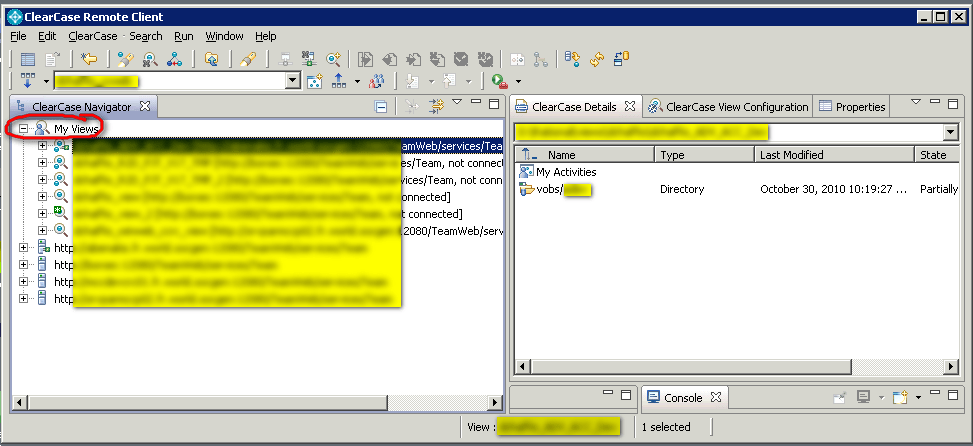Open the run external tools dropdown arrow
973x446 pixels.
pyautogui.click(x=518, y=81)
